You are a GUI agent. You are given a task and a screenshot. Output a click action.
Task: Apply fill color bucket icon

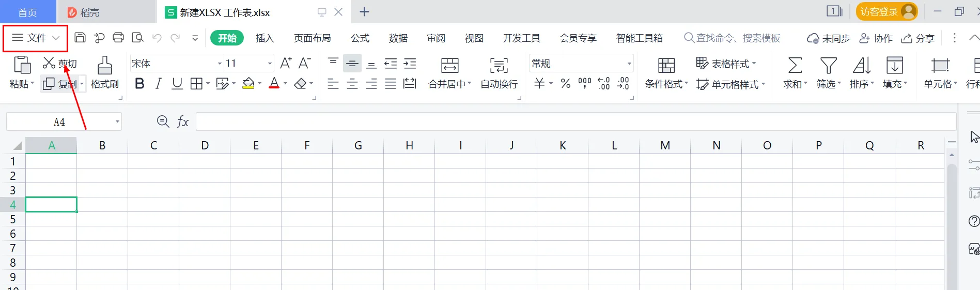(x=248, y=84)
